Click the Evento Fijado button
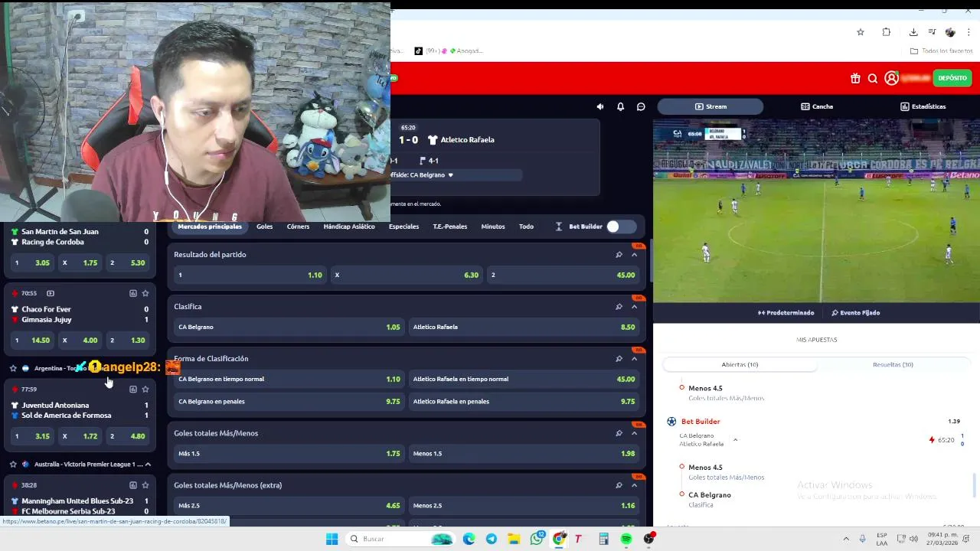980x551 pixels. pos(855,312)
